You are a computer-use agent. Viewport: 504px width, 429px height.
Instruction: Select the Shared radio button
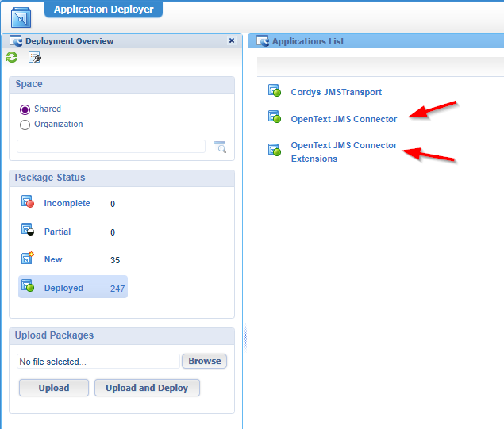click(25, 109)
